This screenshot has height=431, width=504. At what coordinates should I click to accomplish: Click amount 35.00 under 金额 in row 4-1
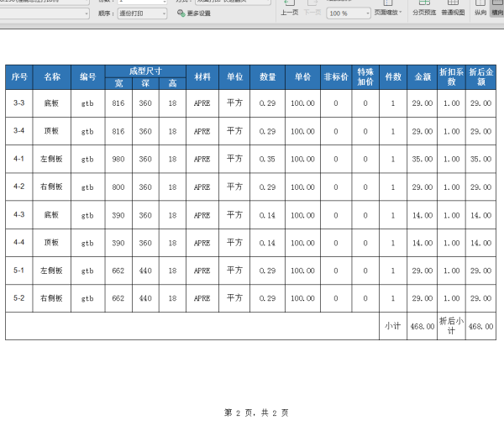423,159
